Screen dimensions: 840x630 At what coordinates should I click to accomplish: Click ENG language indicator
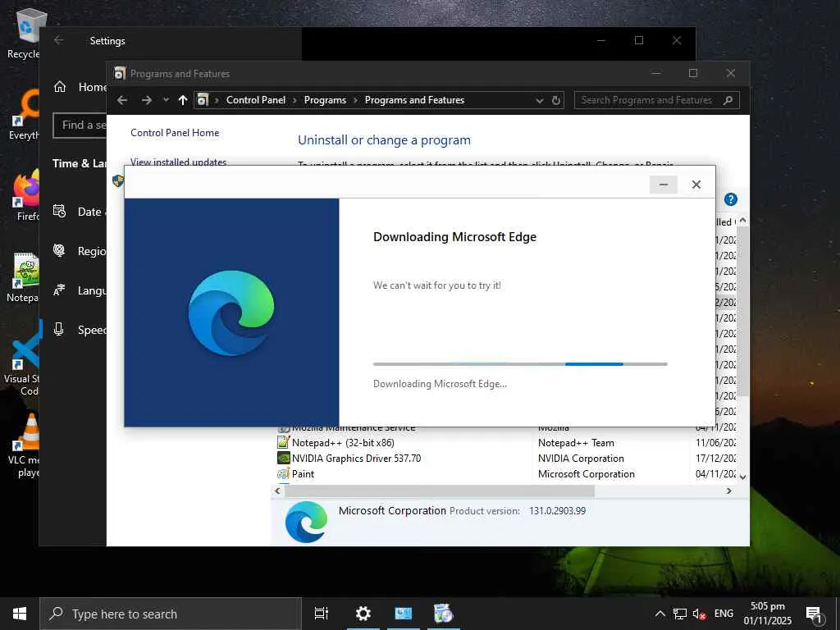coord(724,614)
